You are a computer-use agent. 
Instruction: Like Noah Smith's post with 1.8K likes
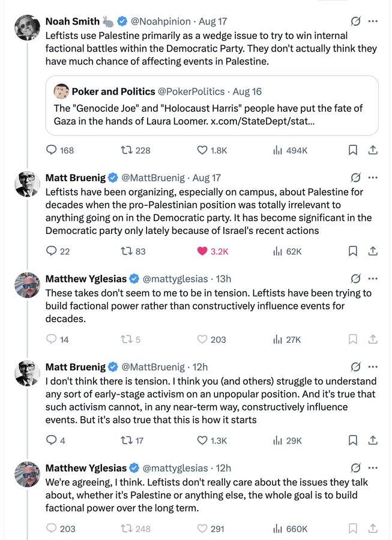[x=212, y=150]
